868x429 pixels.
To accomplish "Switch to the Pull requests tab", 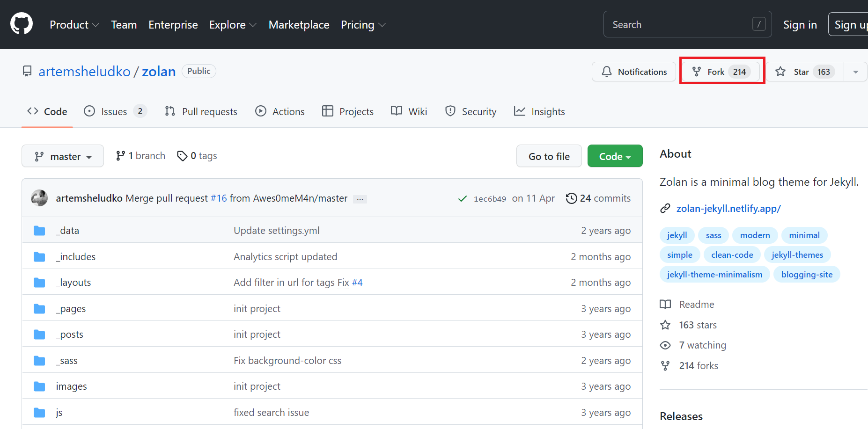I will point(201,111).
